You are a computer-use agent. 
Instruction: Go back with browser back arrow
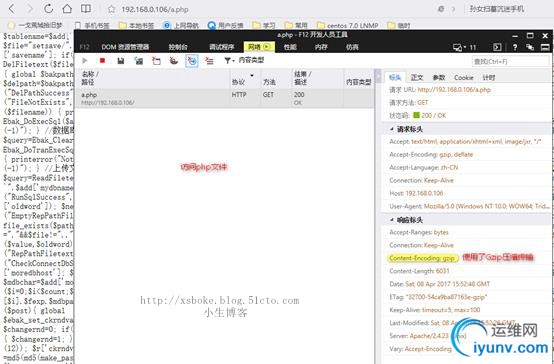click(x=12, y=9)
